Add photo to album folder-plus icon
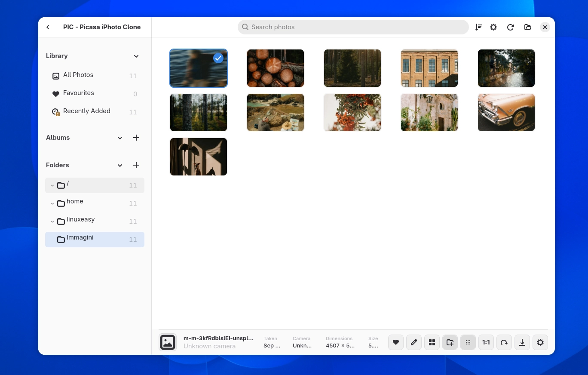This screenshot has height=375, width=588. [x=450, y=342]
